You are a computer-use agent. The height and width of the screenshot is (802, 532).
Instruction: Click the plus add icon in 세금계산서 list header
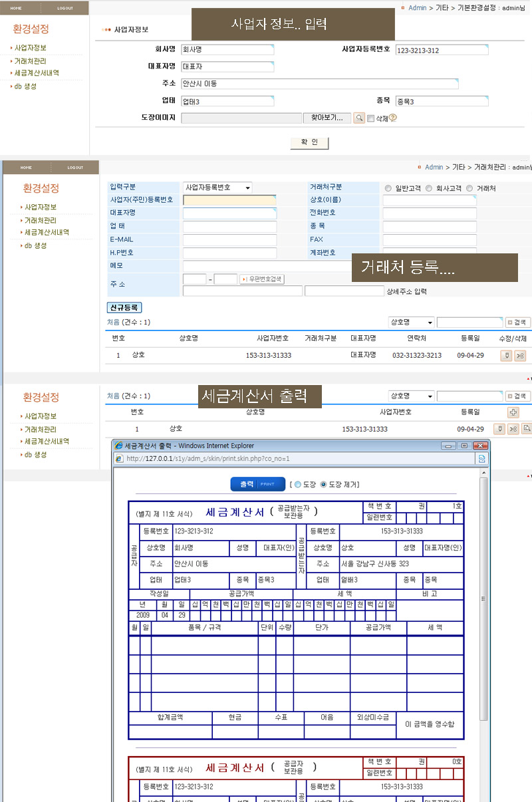[513, 412]
